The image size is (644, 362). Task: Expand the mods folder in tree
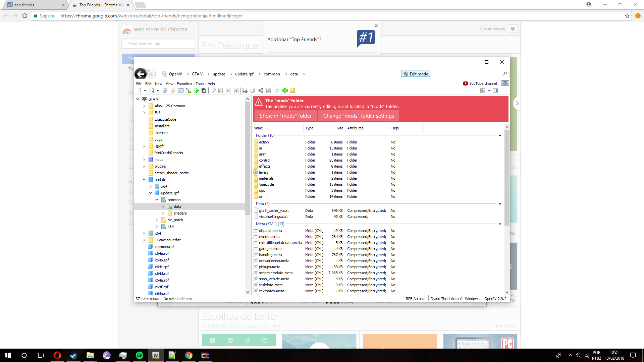coord(144,160)
